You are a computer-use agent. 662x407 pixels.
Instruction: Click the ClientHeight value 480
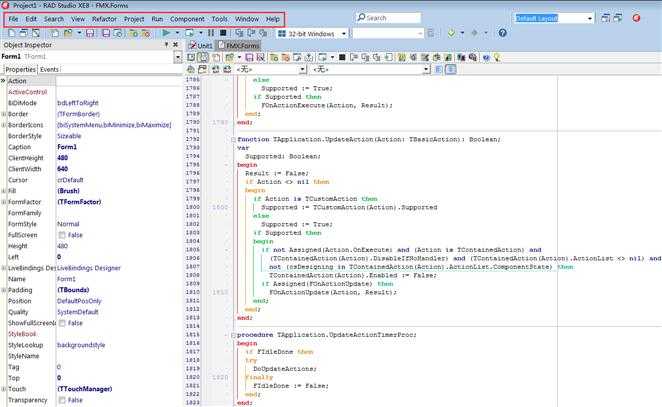pos(62,158)
